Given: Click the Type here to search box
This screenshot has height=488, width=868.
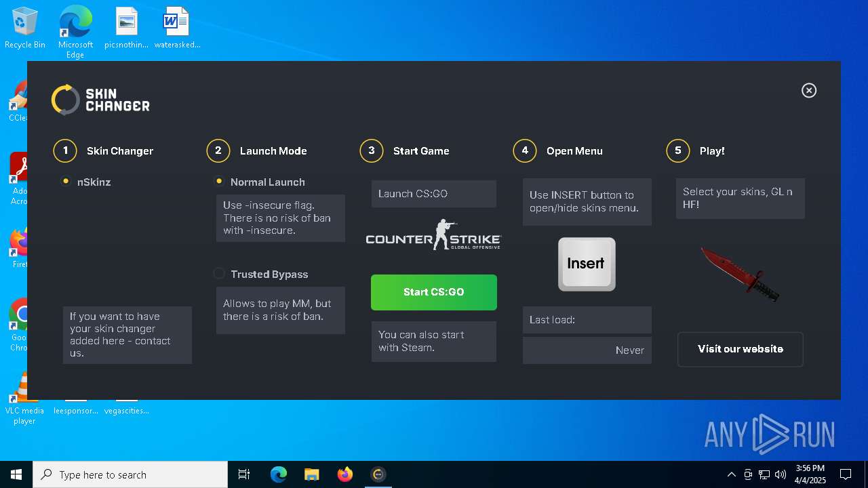Looking at the screenshot, I should [130, 474].
